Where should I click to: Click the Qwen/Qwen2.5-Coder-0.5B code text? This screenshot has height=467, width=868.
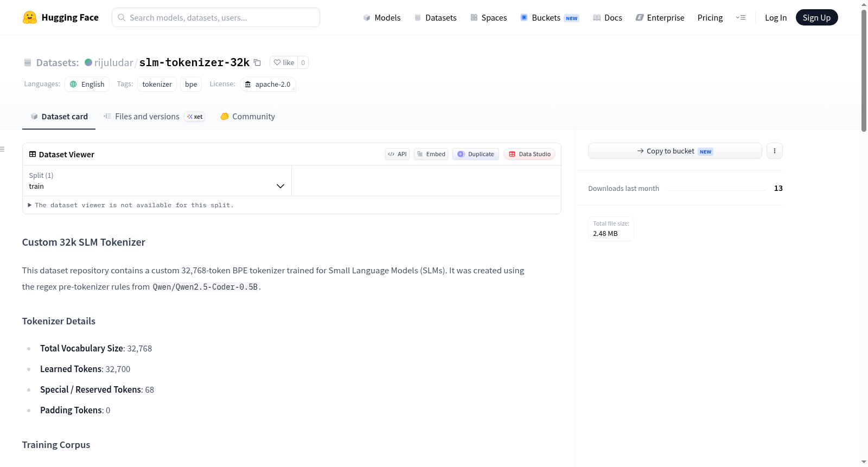(205, 287)
